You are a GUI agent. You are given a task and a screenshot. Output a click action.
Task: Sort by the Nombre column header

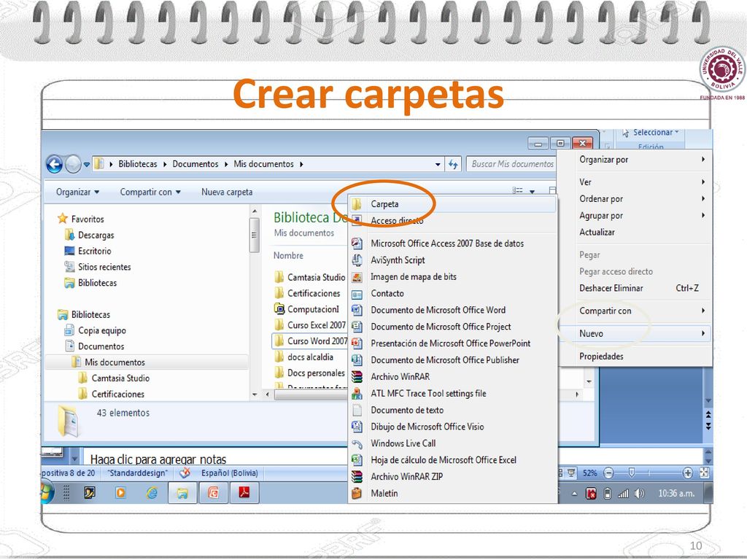pyautogui.click(x=288, y=256)
